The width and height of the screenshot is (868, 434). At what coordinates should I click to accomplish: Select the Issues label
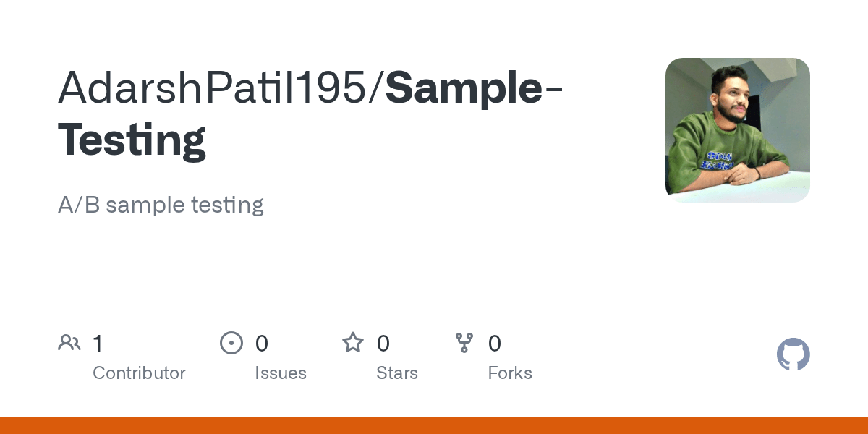[281, 373]
